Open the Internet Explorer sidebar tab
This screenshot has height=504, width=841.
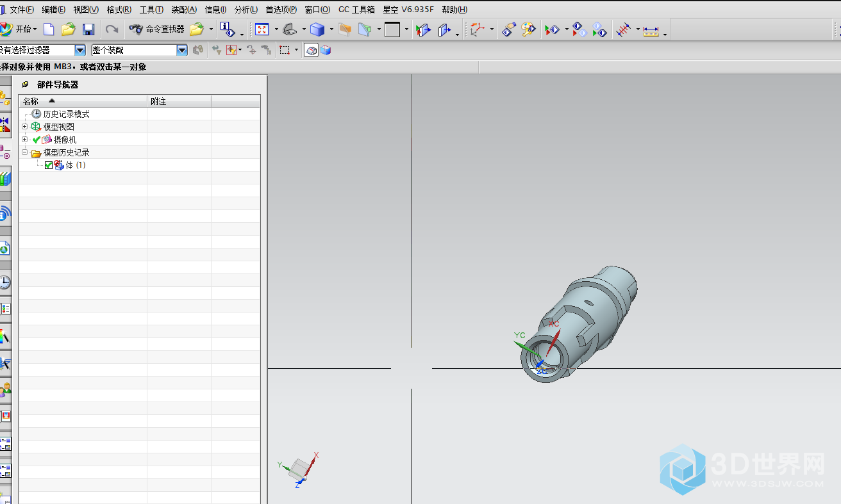click(5, 248)
